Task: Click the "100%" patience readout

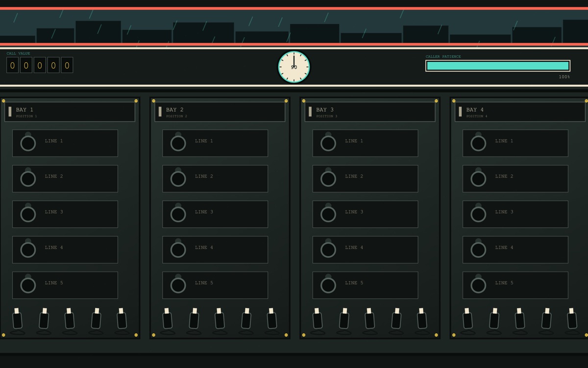Action: pos(564,77)
